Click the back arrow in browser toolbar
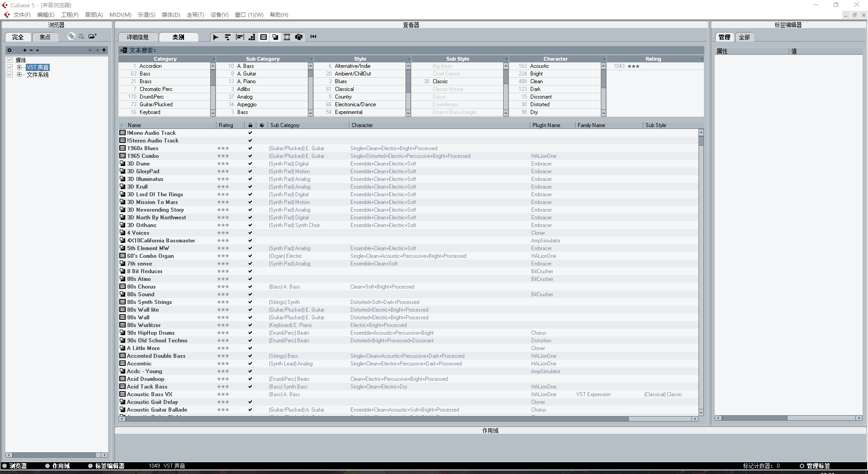Image resolution: width=868 pixels, height=474 pixels. point(90,50)
